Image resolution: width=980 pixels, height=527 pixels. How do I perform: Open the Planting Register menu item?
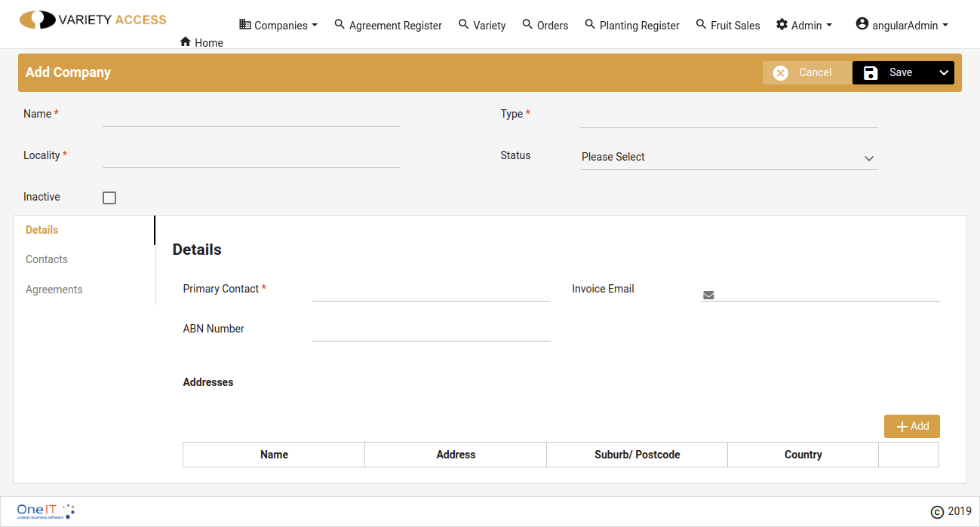632,25
